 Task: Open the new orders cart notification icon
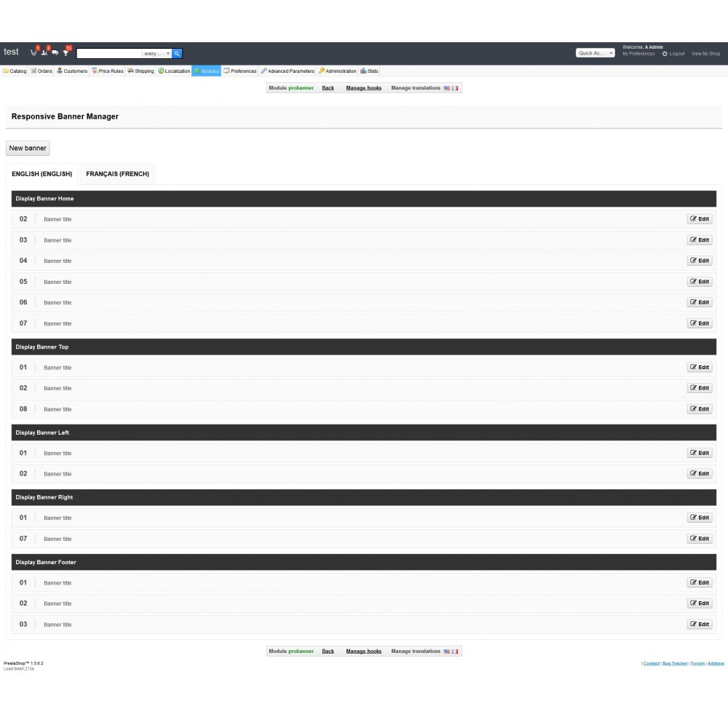pos(33,53)
